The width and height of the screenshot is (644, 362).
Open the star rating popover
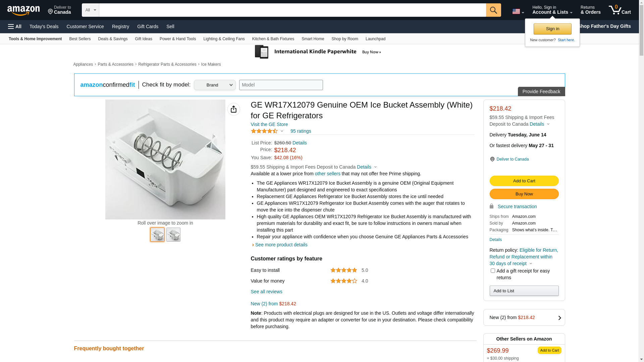[267, 131]
